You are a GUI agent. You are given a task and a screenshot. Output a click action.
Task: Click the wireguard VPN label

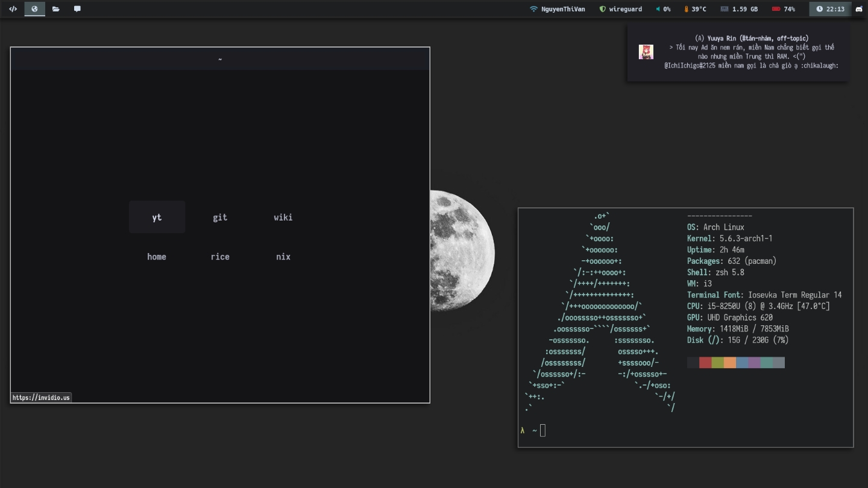click(x=626, y=9)
